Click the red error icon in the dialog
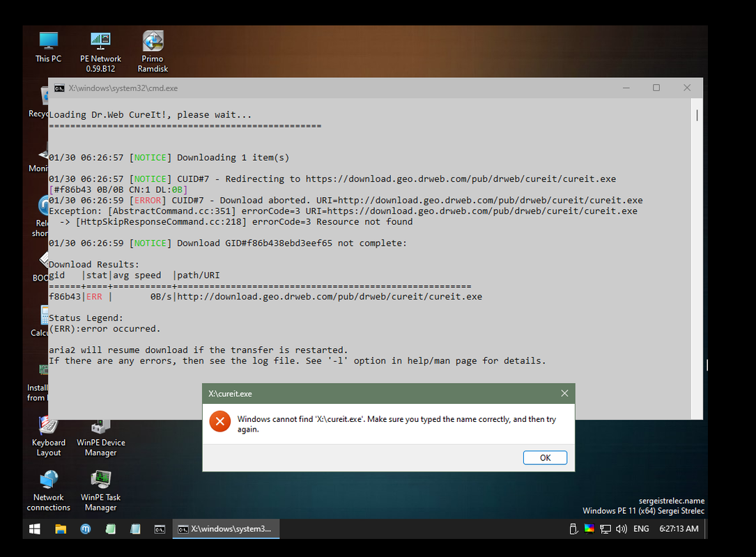Screen dimensions: 756x557 point(220,422)
